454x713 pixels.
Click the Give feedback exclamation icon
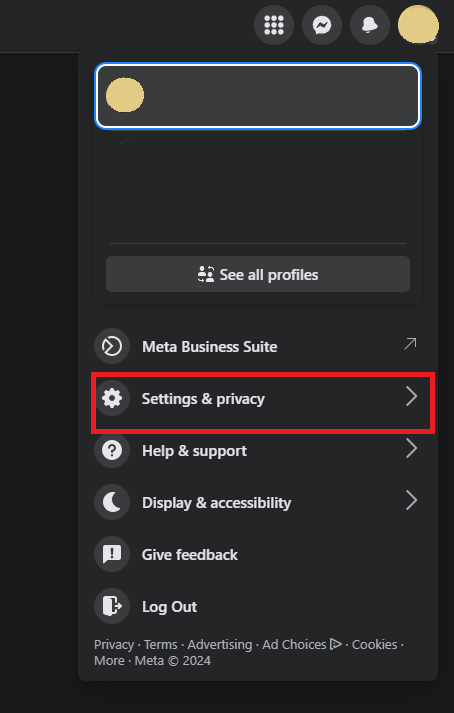[112, 554]
